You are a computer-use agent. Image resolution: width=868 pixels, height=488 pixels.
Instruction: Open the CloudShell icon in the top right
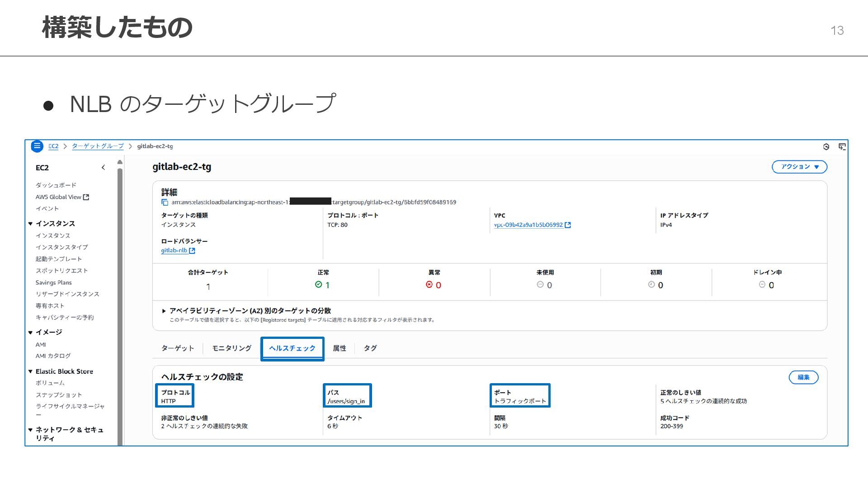(x=842, y=146)
